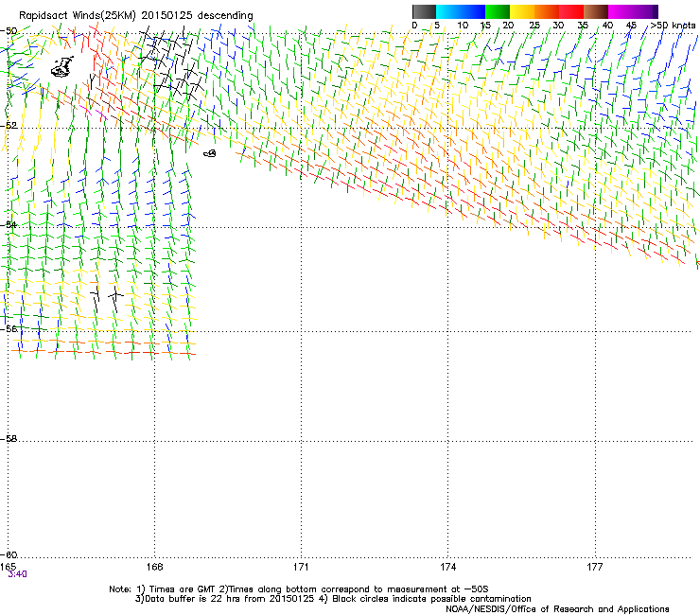Click the green 15–20 knots legend segment

(x=498, y=11)
